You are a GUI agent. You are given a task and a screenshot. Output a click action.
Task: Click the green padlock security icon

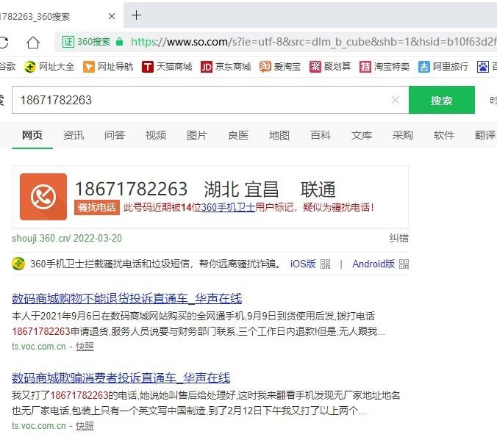119,42
